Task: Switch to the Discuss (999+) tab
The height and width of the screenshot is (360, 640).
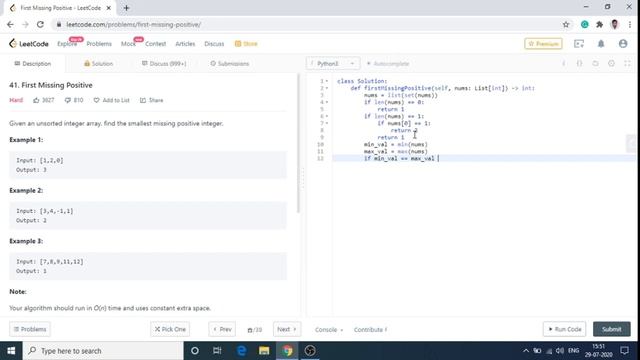Action: pos(164,64)
